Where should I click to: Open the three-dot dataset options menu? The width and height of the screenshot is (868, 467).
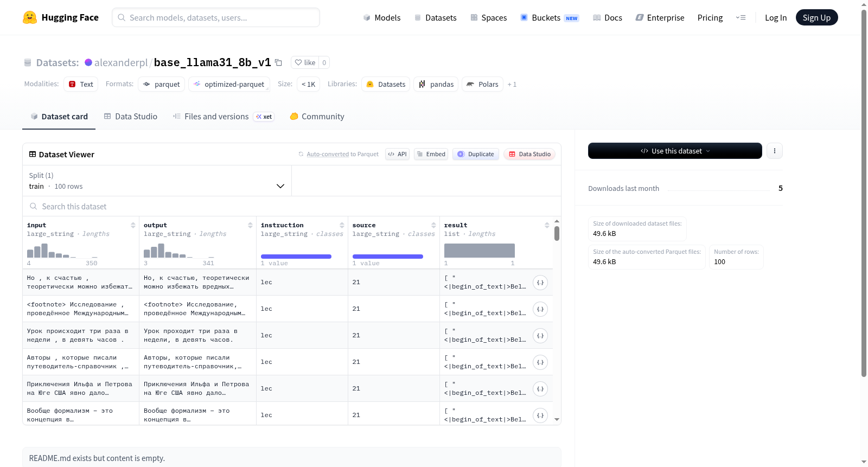[775, 151]
